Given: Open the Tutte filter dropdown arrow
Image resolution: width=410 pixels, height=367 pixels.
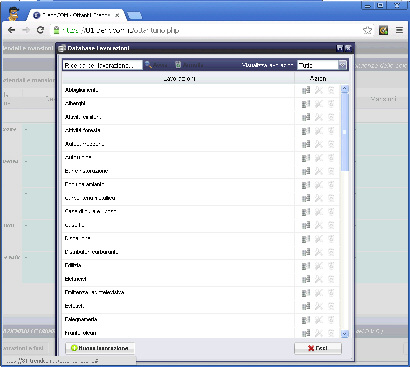Looking at the screenshot, I should click(x=343, y=65).
